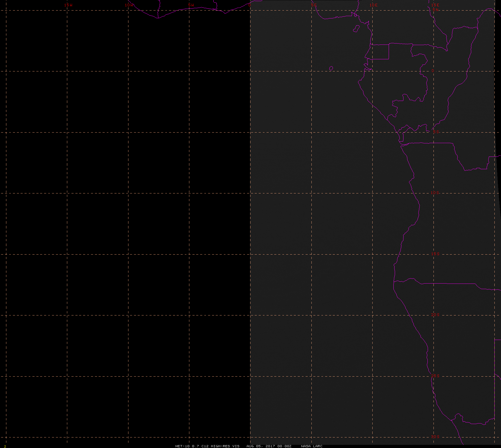501x448 pixels.
Task: Click the "MET-10 0.7 C12 HIGH-RES VIS" caption
Action: click(x=208, y=446)
